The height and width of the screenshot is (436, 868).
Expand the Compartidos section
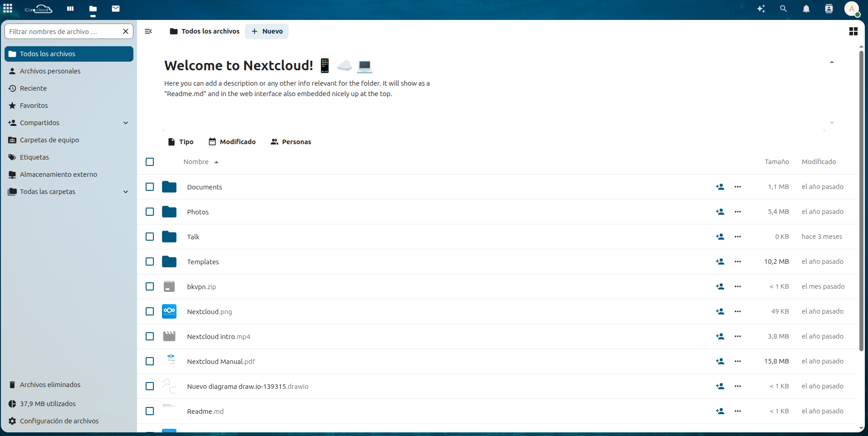[x=125, y=122]
